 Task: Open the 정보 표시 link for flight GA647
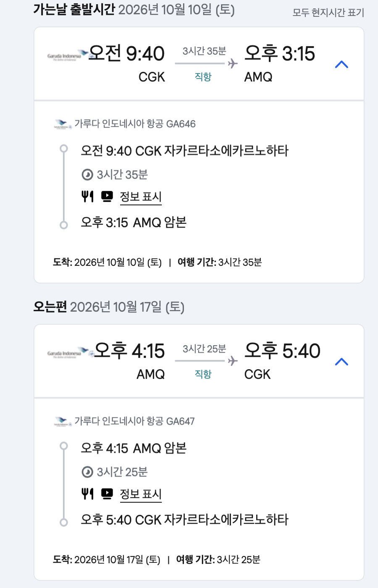(141, 494)
